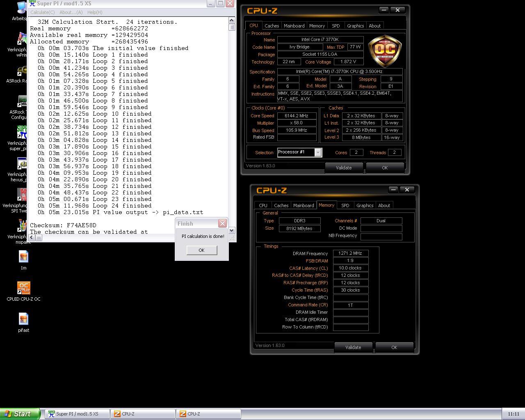Minimize the Memory CPU-Z window

(393, 189)
